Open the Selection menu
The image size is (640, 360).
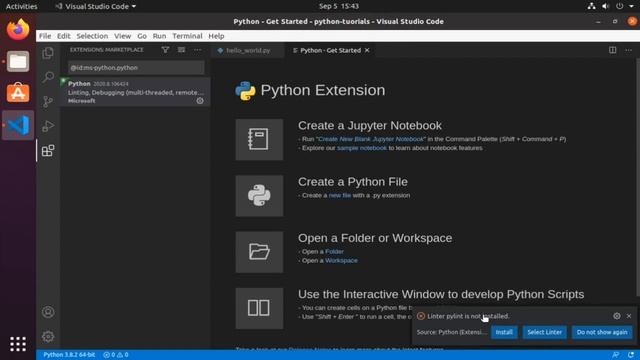pyautogui.click(x=92, y=36)
